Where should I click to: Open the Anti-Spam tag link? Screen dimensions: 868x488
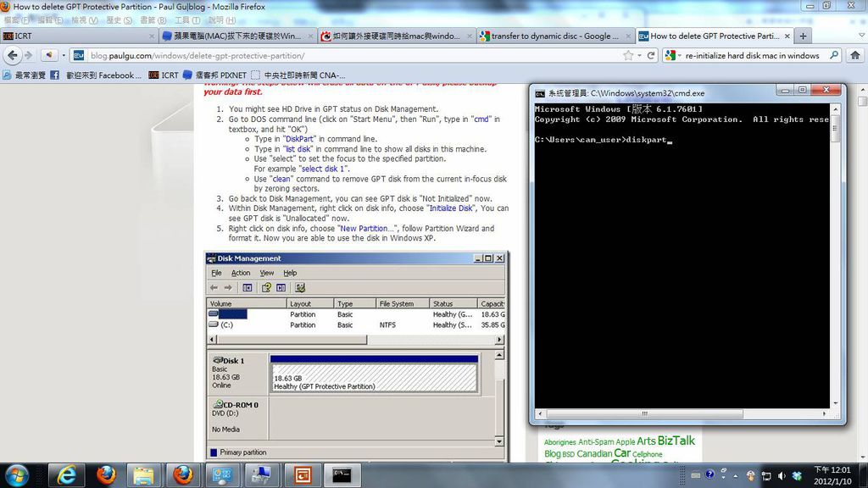596,442
